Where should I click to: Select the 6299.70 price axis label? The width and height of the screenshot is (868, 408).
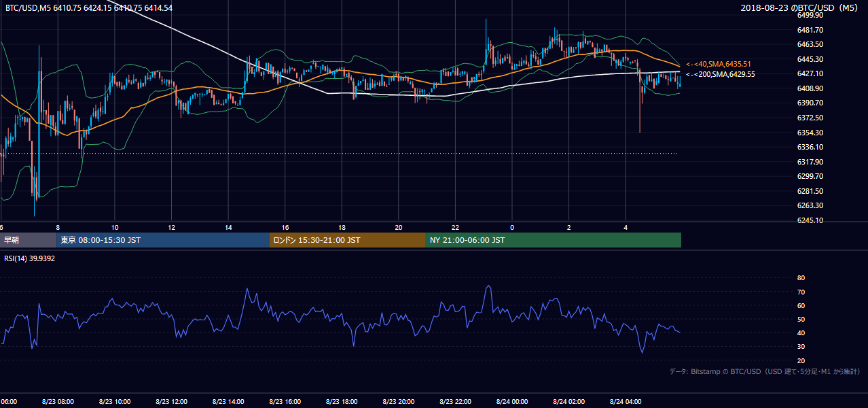coord(810,176)
